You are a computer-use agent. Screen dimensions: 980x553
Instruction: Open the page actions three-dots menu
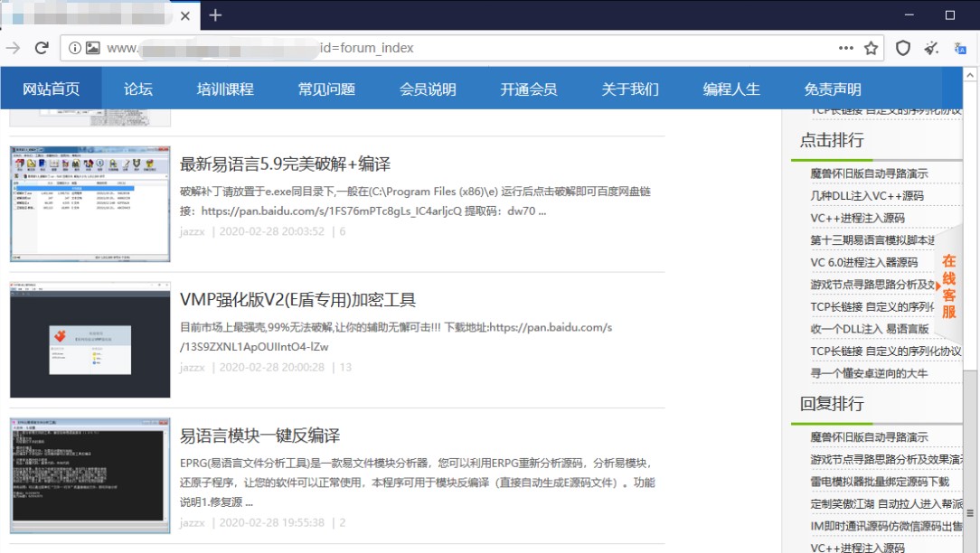[845, 48]
